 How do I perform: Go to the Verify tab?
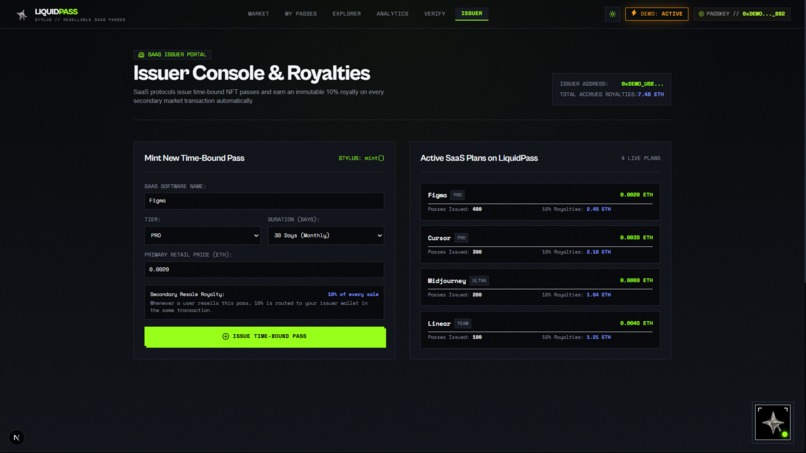click(x=434, y=14)
